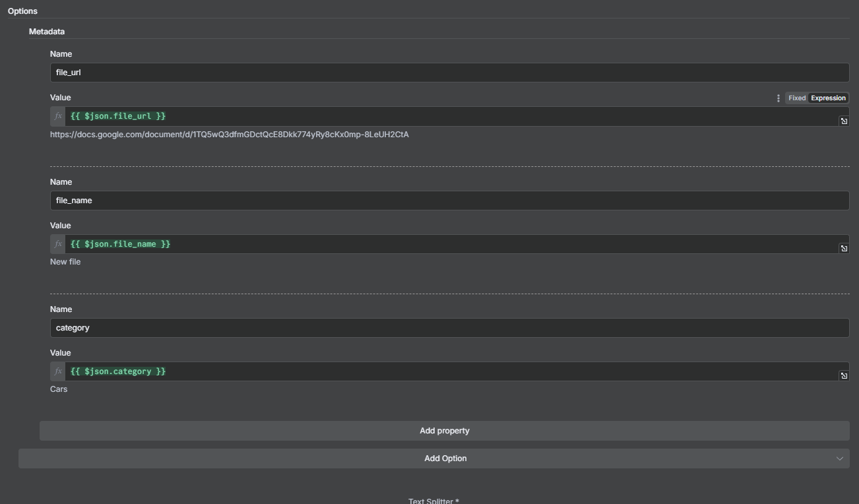Screen dimensions: 859x504
Task: Click the Metadata section heading
Action: (x=47, y=32)
